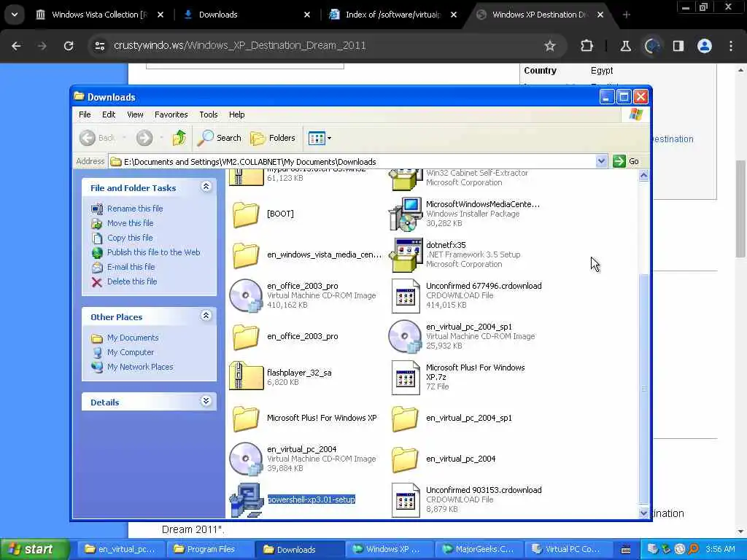
Task: Click the taskbar clock showing 3:56 AM
Action: coord(720,549)
